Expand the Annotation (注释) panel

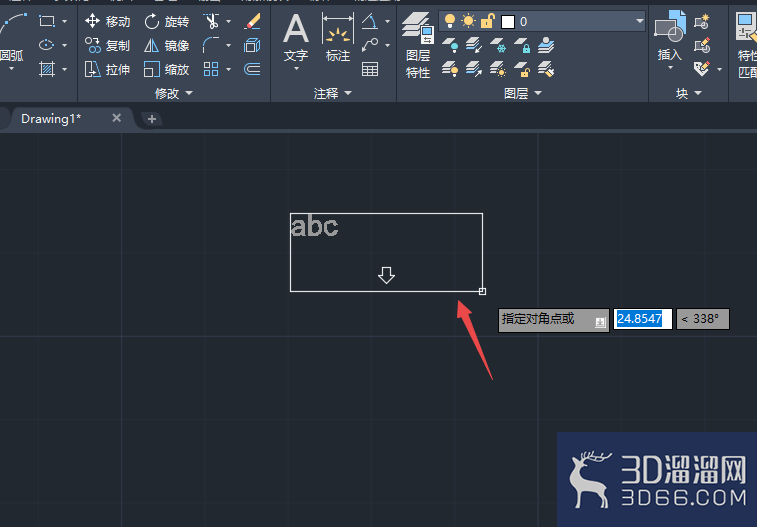[x=333, y=93]
